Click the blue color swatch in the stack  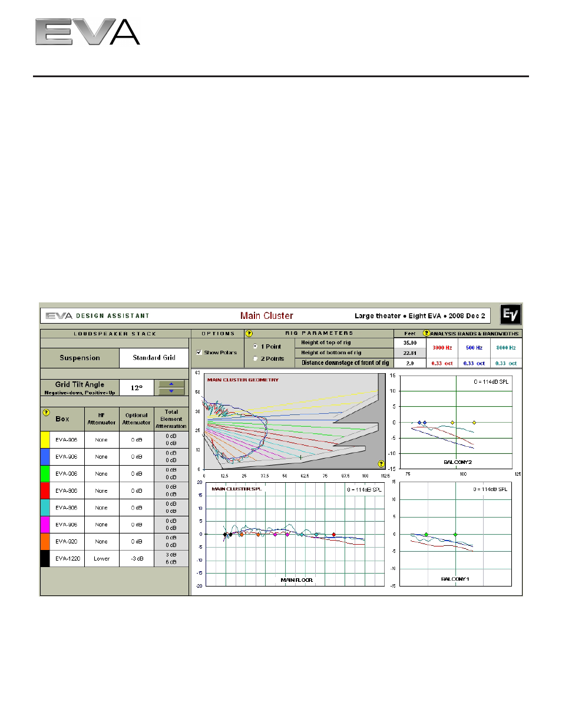pyautogui.click(x=45, y=457)
